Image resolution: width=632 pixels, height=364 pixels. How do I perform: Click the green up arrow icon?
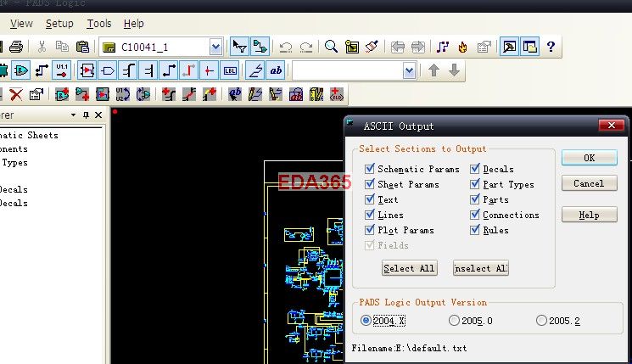[433, 70]
